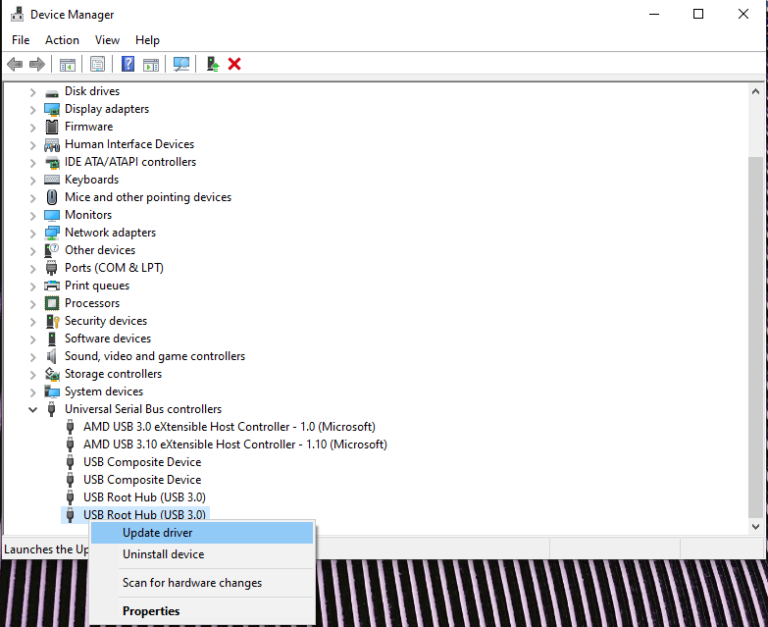Choose Uninstall device from context menu
Viewport: 768px width, 627px height.
pos(202,554)
